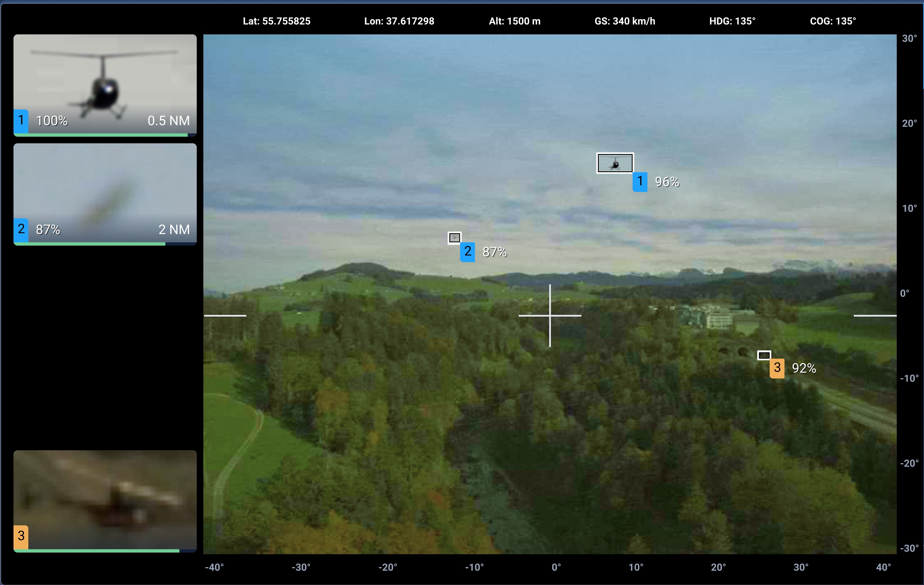This screenshot has height=585, width=924.
Task: Click the small detection box for target 2
Action: 454,238
